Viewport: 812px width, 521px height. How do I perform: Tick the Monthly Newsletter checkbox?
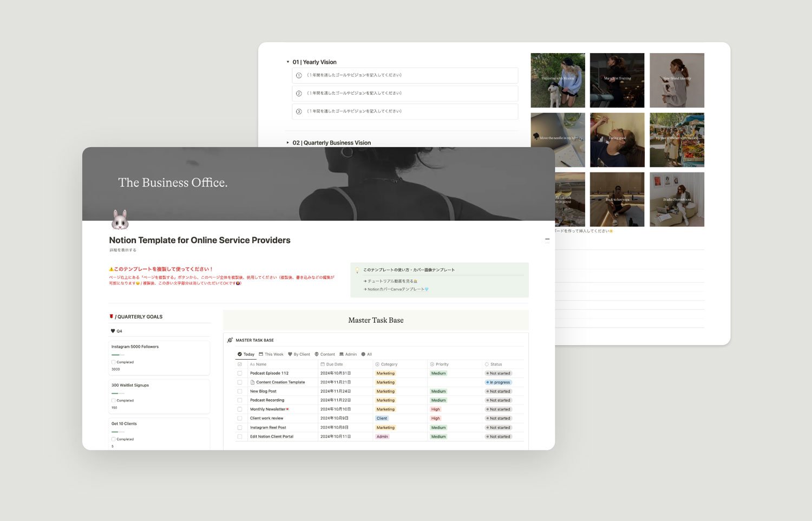[240, 409]
